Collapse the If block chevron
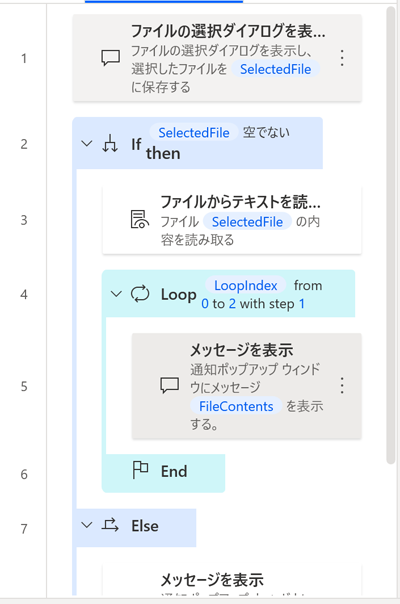The image size is (400, 604). [x=87, y=144]
